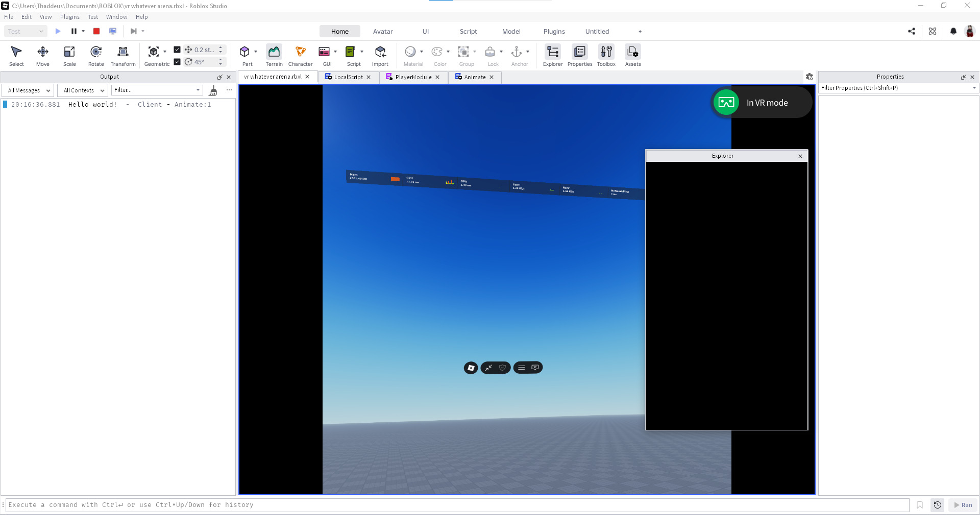The height and width of the screenshot is (531, 980).
Task: Expand the Filter Properties dropdown arrow
Action: 974,88
